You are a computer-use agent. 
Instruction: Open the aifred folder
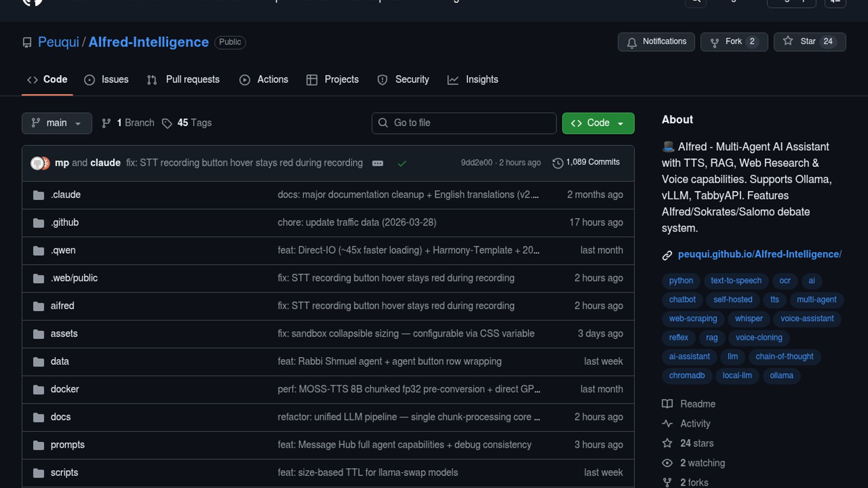[62, 306]
